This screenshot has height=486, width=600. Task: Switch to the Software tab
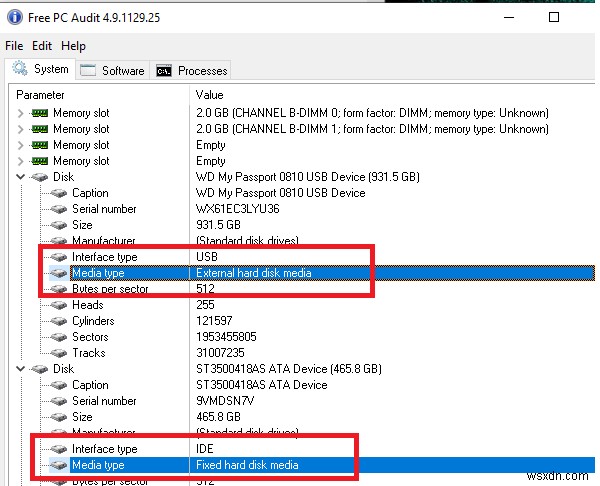click(x=112, y=71)
